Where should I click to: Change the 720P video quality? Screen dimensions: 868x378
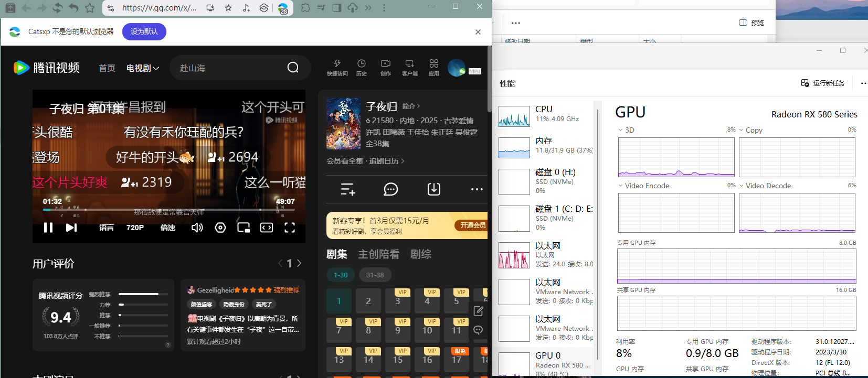[x=135, y=228]
